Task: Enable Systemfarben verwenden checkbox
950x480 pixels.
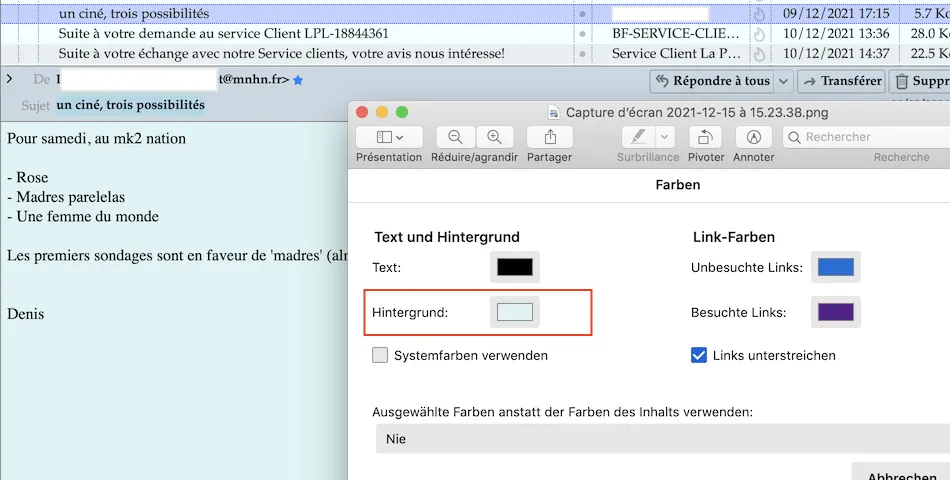Action: tap(380, 355)
